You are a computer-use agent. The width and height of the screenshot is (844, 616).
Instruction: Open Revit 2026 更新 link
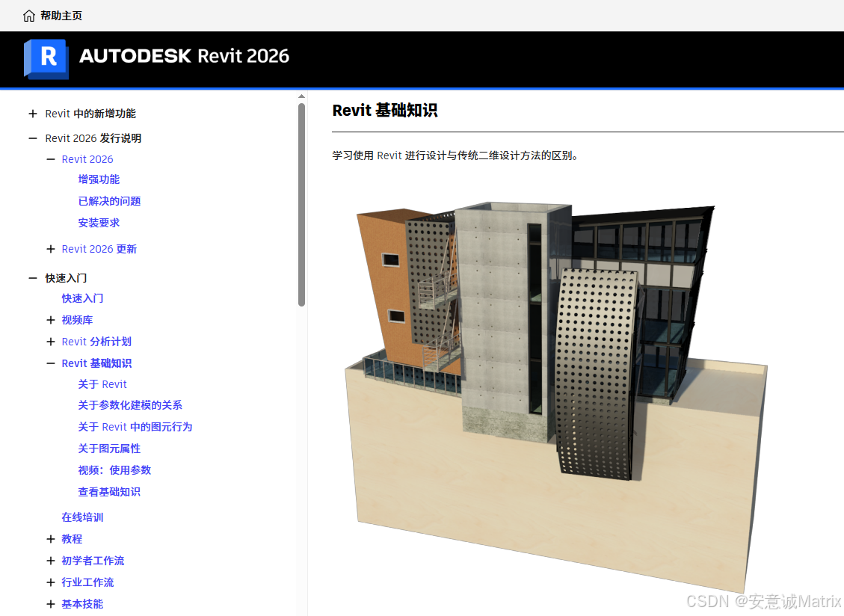point(99,249)
